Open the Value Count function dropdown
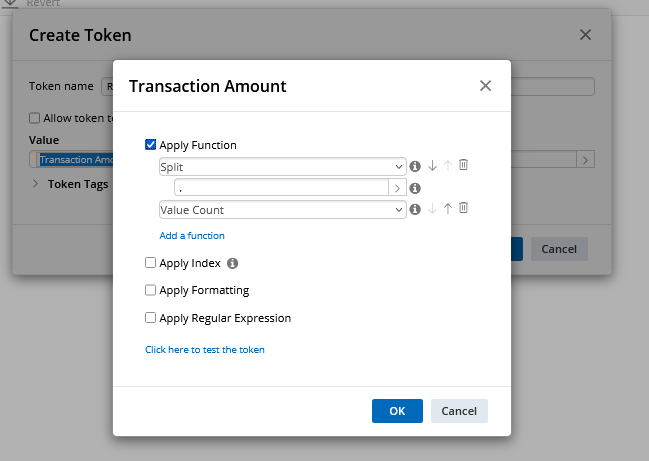 (282, 210)
